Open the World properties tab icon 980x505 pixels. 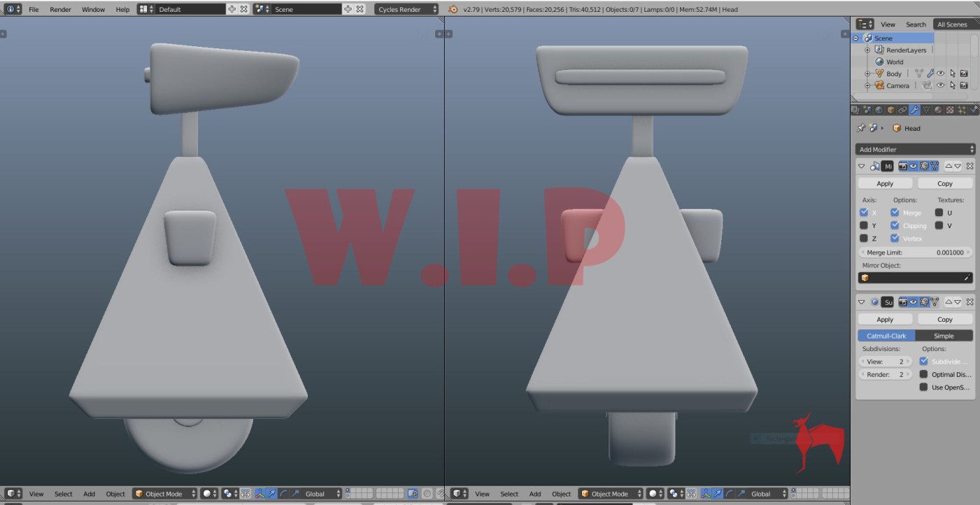879,110
